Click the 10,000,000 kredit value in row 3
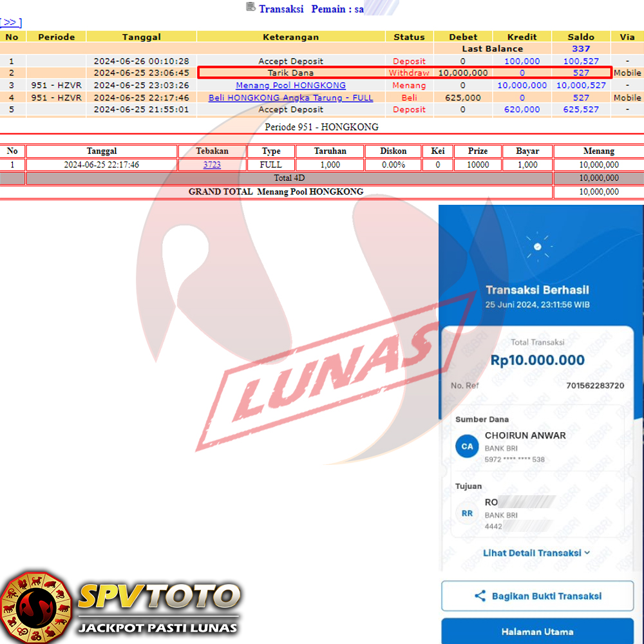Screen dimensions: 644x644 (x=522, y=85)
